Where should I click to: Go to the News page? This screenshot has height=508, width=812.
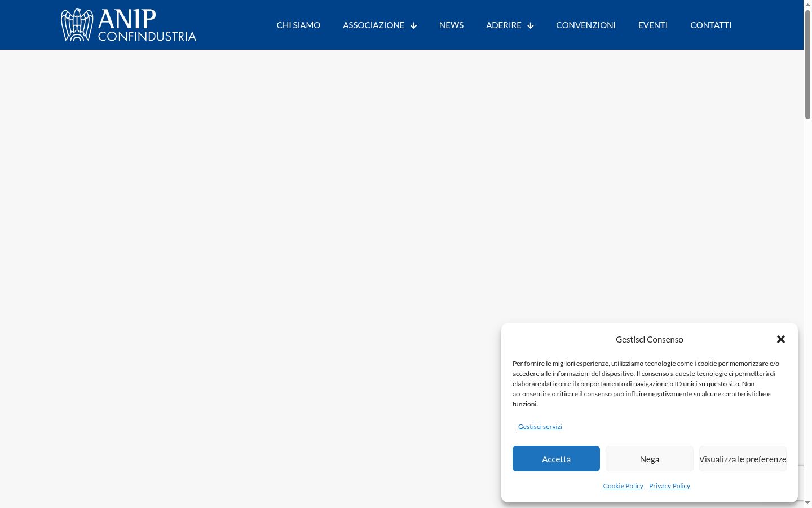451,25
